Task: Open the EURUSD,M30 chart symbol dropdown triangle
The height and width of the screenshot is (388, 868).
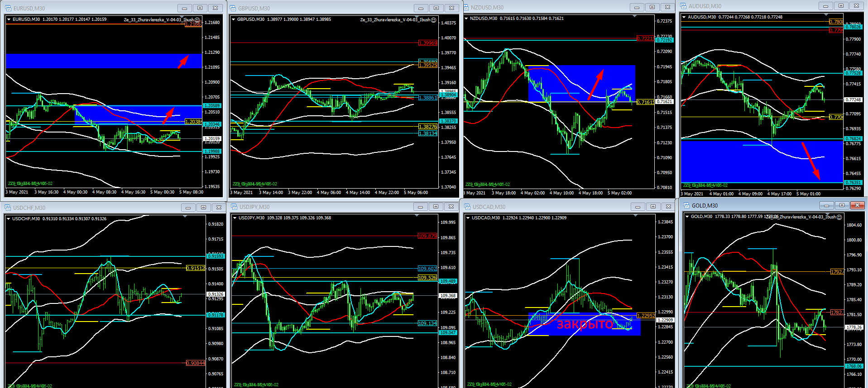Action: pyautogui.click(x=9, y=19)
